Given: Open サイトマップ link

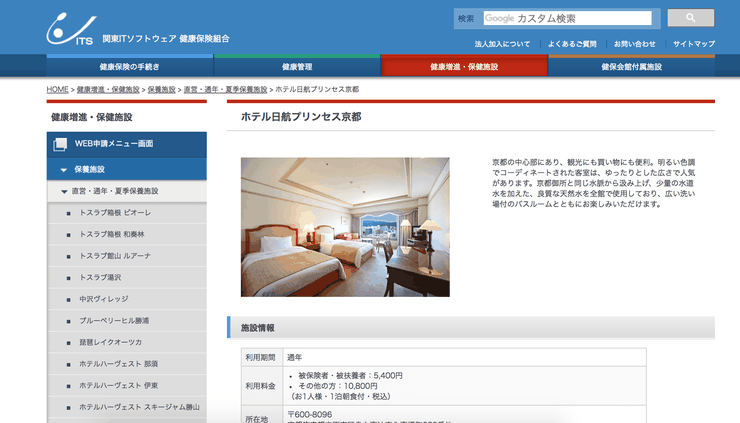Looking at the screenshot, I should [694, 44].
